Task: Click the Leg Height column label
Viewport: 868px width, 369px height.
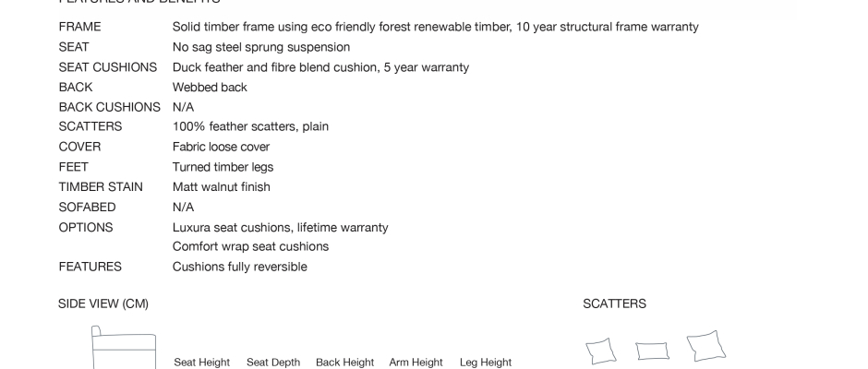Action: point(486,363)
